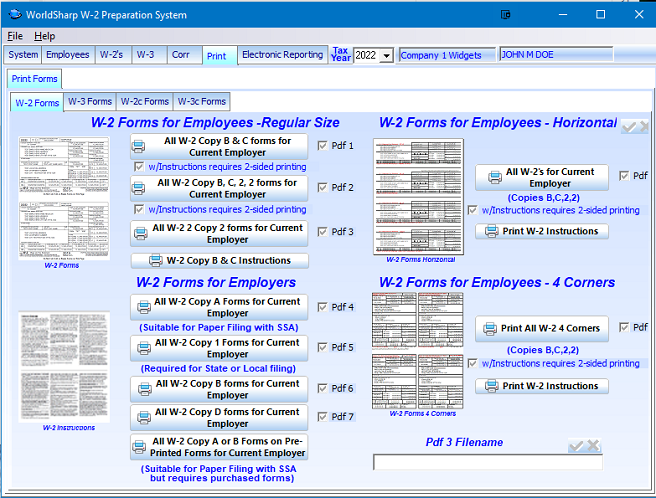This screenshot has height=498, width=656.
Task: Click printer icon for Horizontal All W-2's button
Action: [x=494, y=178]
